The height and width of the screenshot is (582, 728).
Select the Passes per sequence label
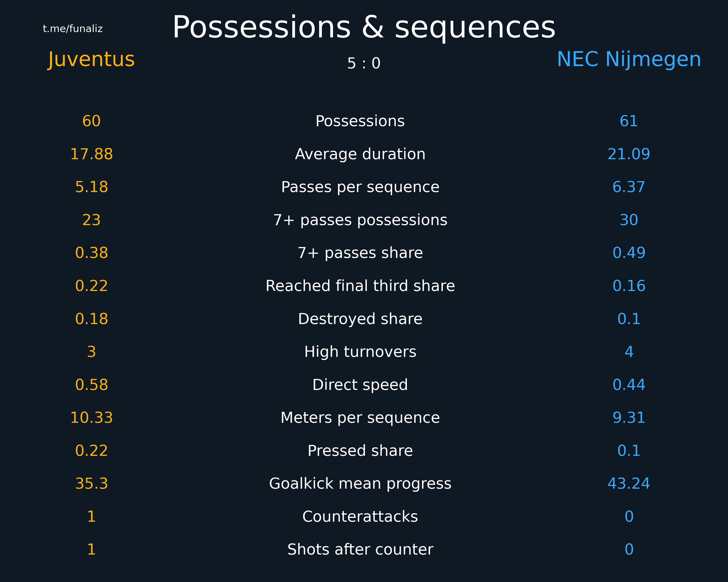click(x=360, y=187)
